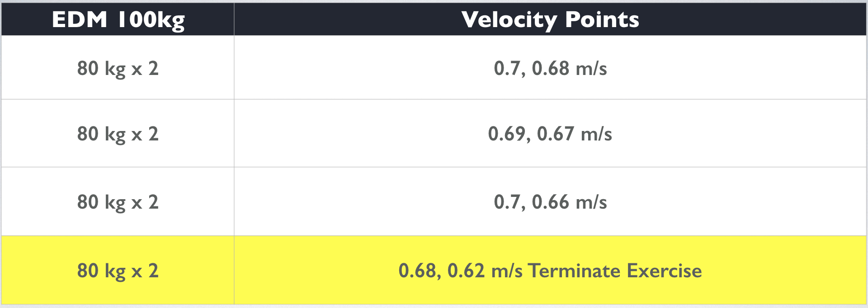This screenshot has height=308, width=868.
Task: Click the "0.69," velocity value
Action: pos(509,134)
